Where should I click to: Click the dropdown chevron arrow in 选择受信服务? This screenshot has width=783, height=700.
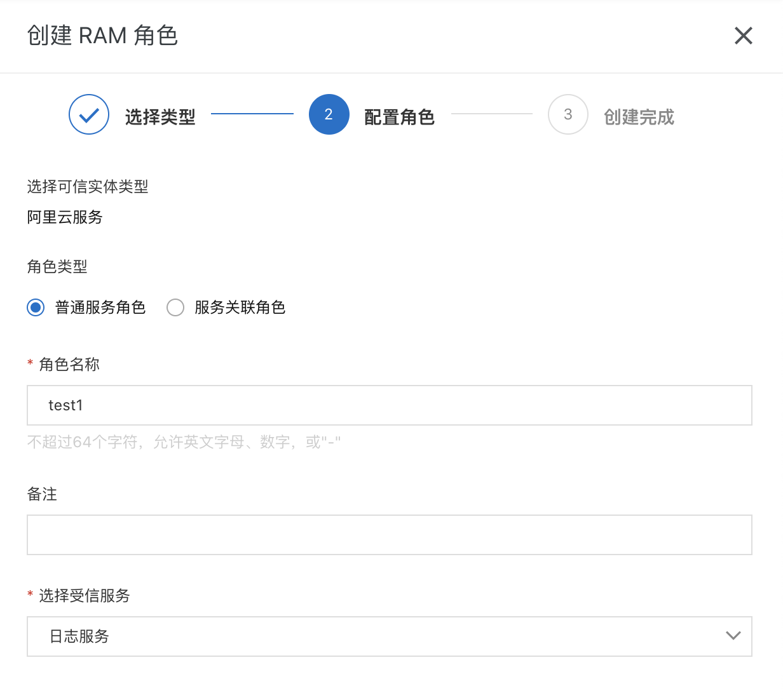coord(733,636)
